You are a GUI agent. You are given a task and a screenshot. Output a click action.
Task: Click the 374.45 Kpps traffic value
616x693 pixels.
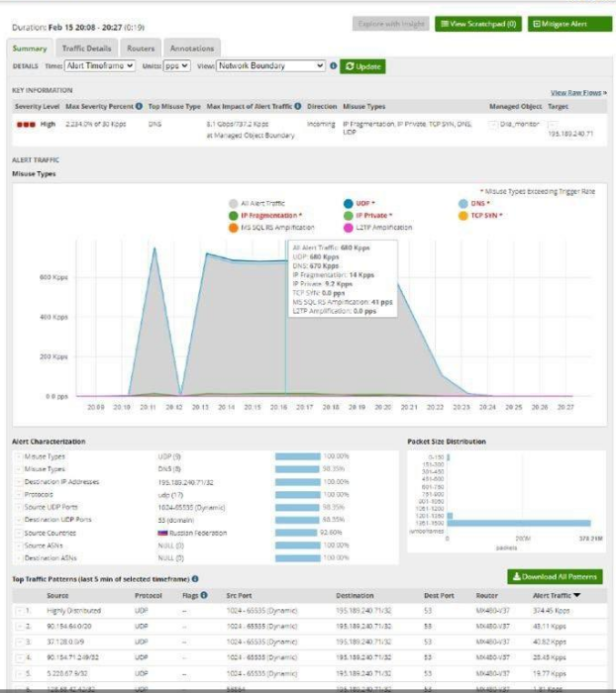[x=551, y=611]
